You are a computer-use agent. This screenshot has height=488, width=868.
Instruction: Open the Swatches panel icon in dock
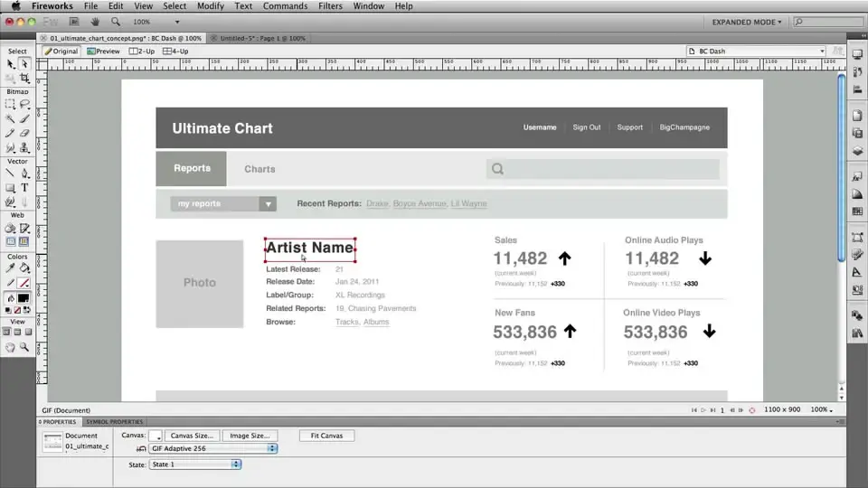click(x=857, y=211)
